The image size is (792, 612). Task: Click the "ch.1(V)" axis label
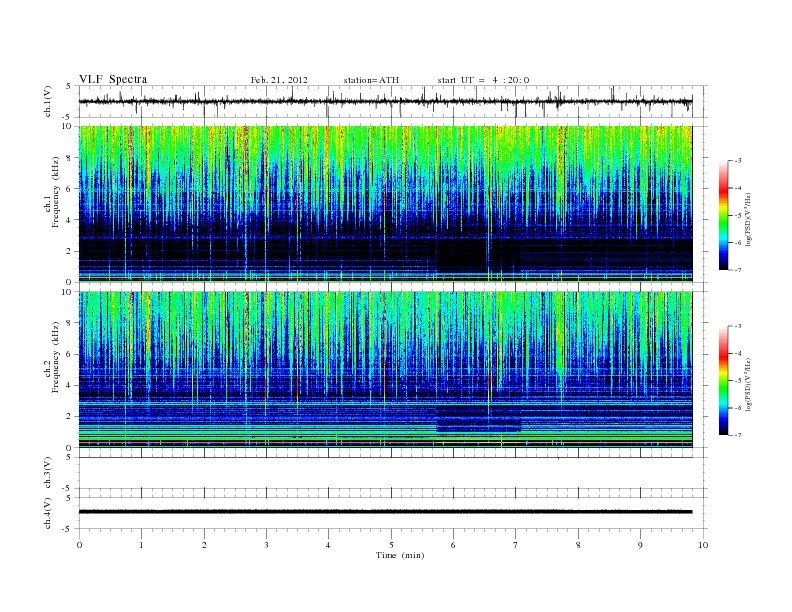pos(48,101)
